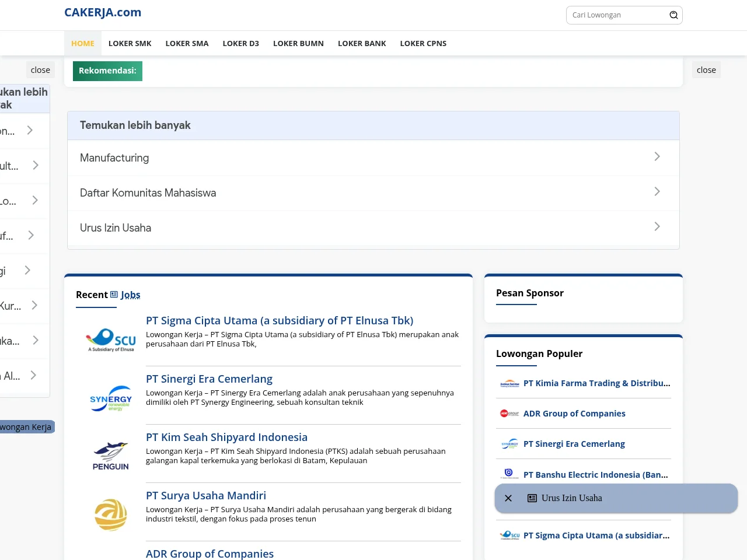747x560 pixels.
Task: Click the left sidebar chevron beside 'Kur...'
Action: [34, 305]
